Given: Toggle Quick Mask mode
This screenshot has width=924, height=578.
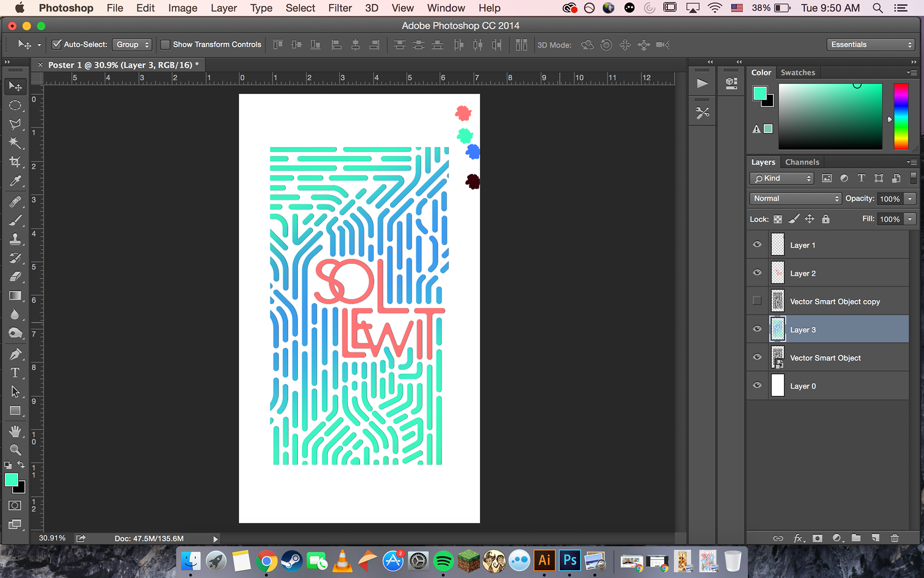Looking at the screenshot, I should (x=15, y=505).
